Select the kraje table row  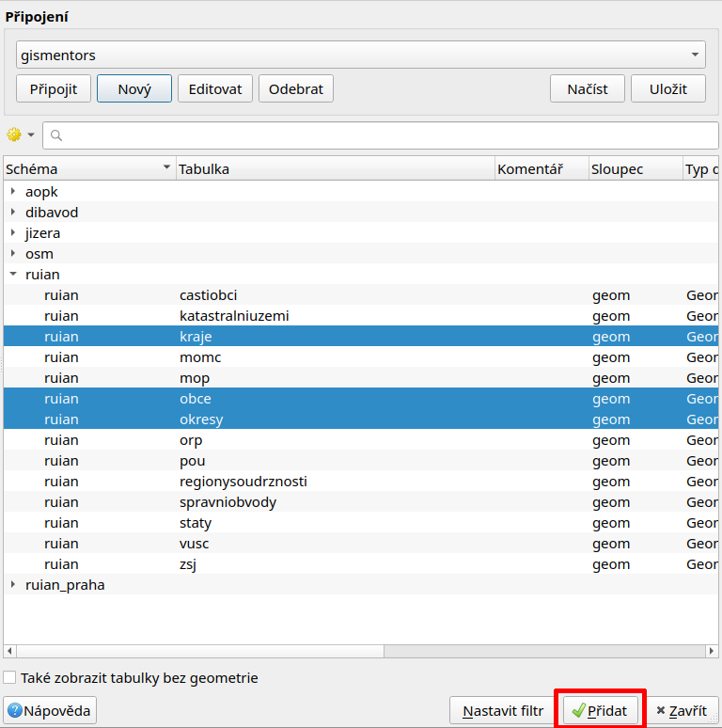pos(361,336)
